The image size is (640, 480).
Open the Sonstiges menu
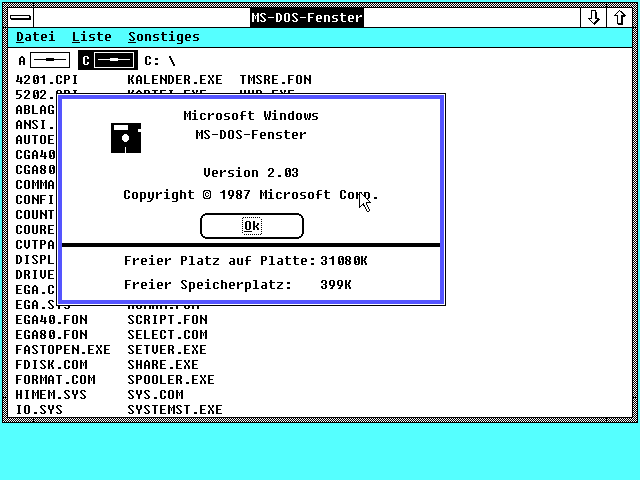pos(164,37)
